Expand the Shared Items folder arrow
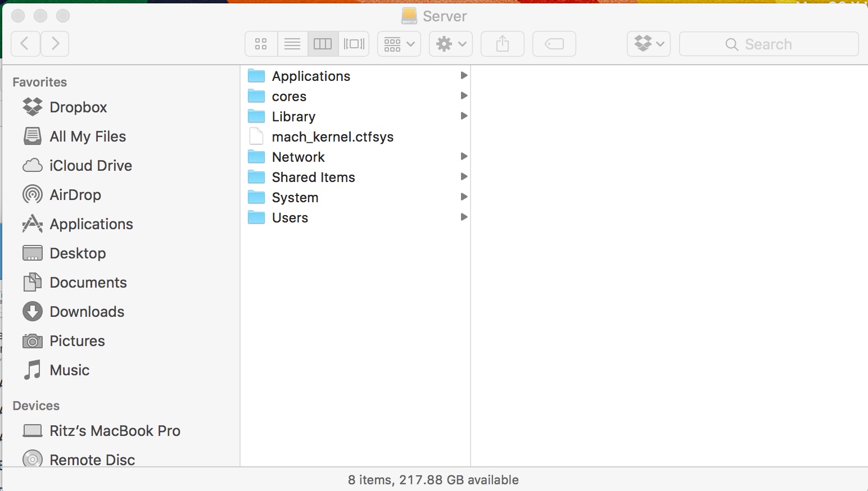868x491 pixels. coord(464,176)
